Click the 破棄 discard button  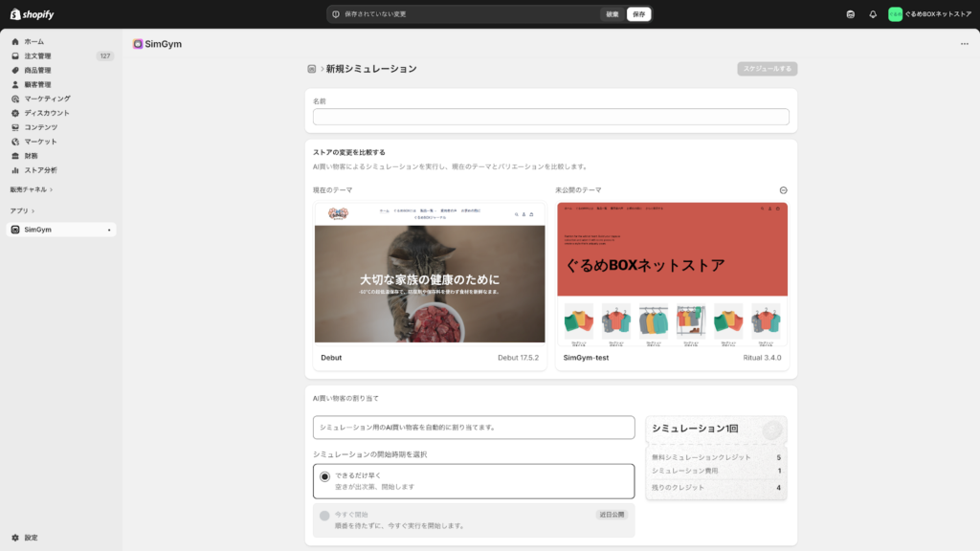pos(612,14)
